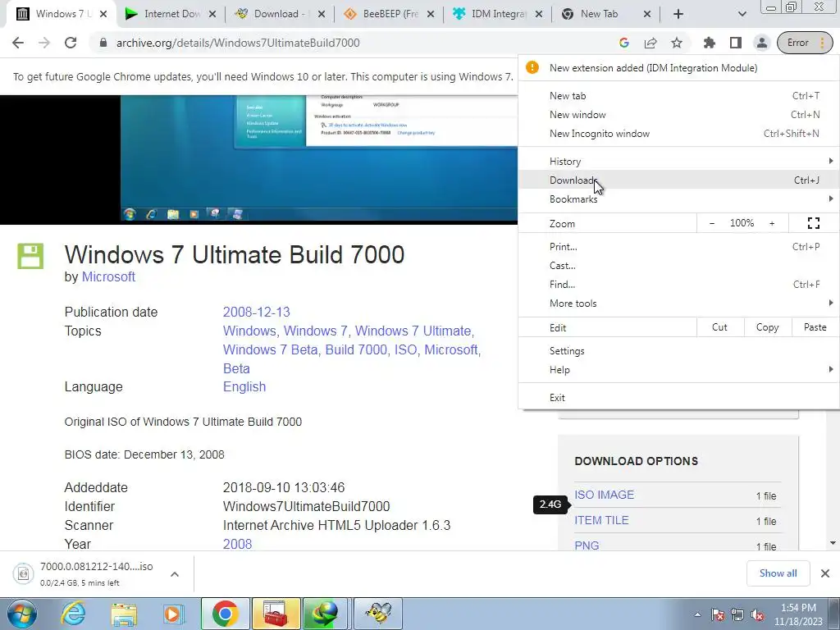Expand the More tools submenu

pyautogui.click(x=678, y=304)
